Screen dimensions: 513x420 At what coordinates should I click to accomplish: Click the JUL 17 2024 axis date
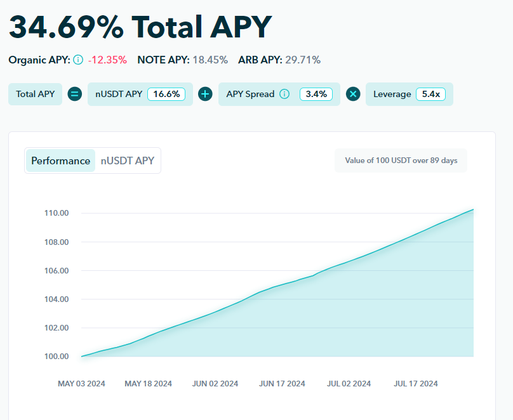415,383
